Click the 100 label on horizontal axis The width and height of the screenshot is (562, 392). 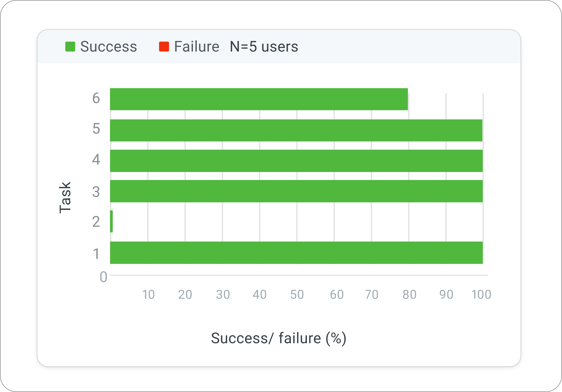point(481,295)
